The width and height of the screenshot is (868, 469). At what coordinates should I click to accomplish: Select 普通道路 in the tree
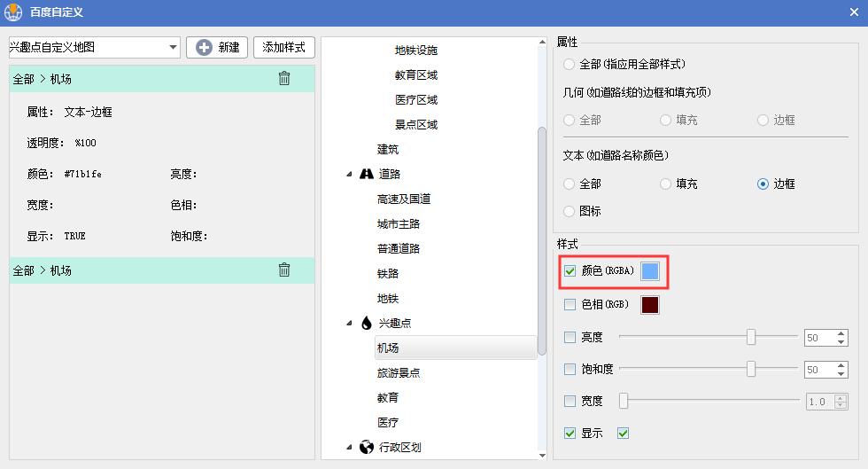click(x=398, y=248)
